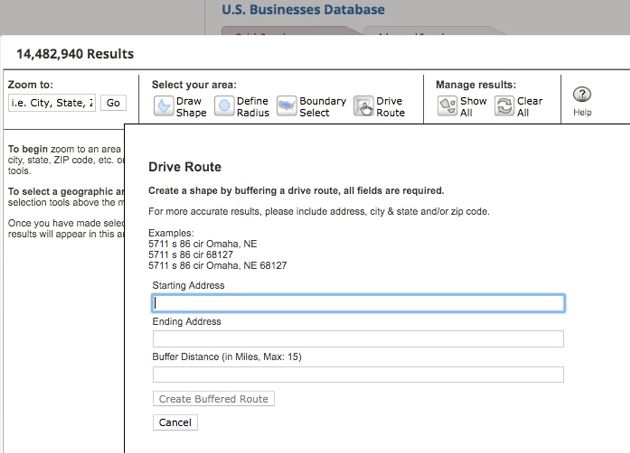Click the Buffer Distance input field
630x453 pixels.
(358, 375)
